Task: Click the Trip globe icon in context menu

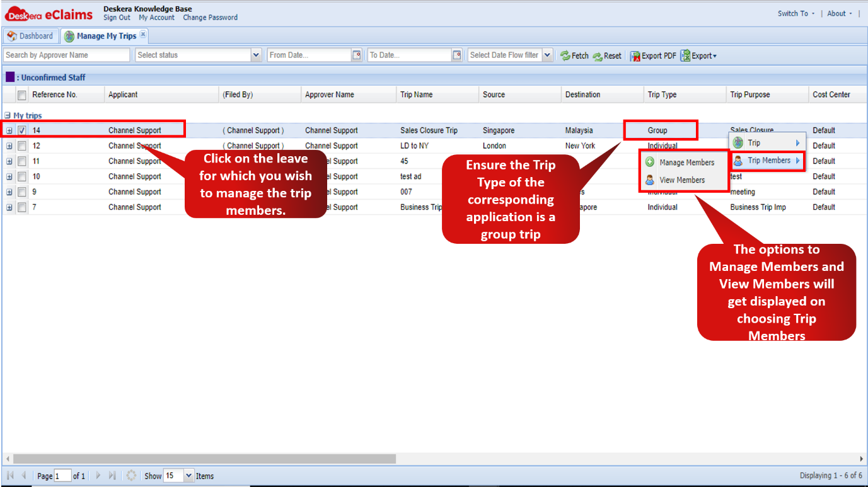Action: 738,143
